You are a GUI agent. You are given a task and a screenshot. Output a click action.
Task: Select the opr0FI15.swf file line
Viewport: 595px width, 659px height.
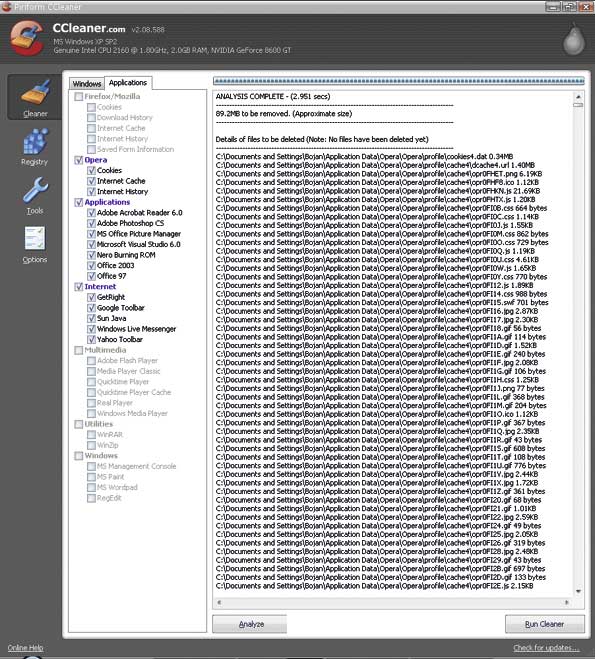382,302
